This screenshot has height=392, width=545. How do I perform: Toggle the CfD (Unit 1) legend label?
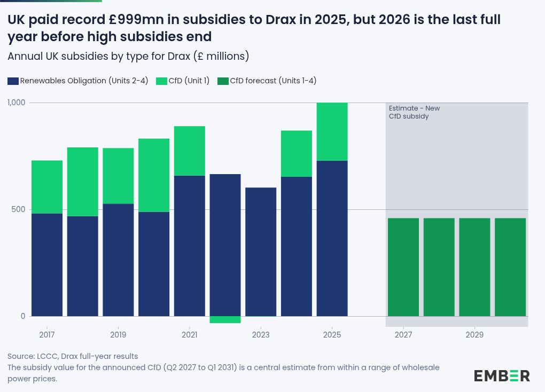pyautogui.click(x=189, y=81)
